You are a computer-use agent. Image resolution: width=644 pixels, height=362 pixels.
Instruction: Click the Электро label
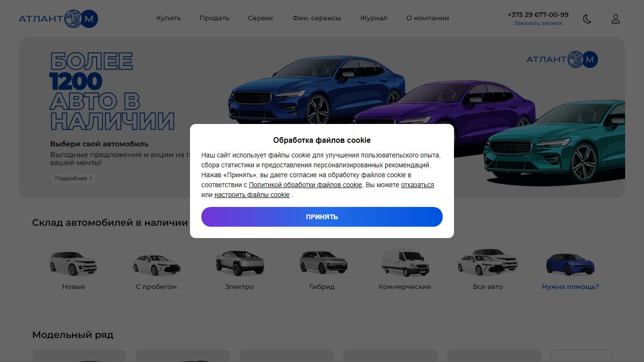point(239,287)
